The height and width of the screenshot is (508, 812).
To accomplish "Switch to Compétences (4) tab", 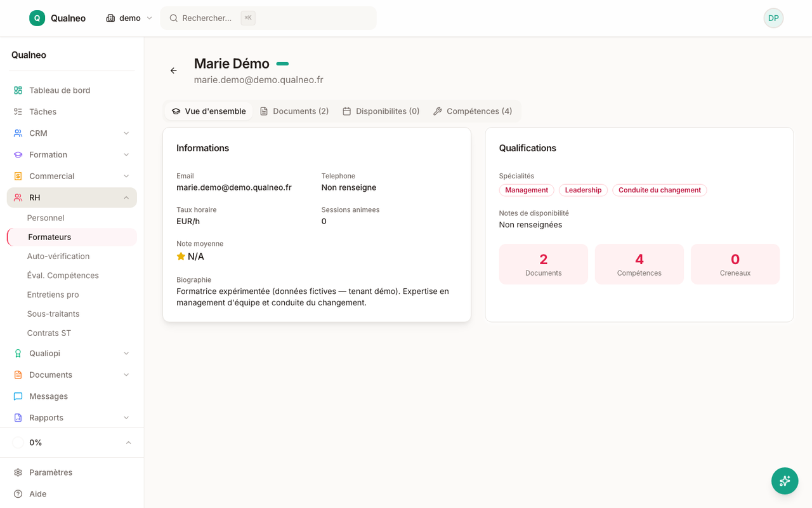I will point(473,111).
